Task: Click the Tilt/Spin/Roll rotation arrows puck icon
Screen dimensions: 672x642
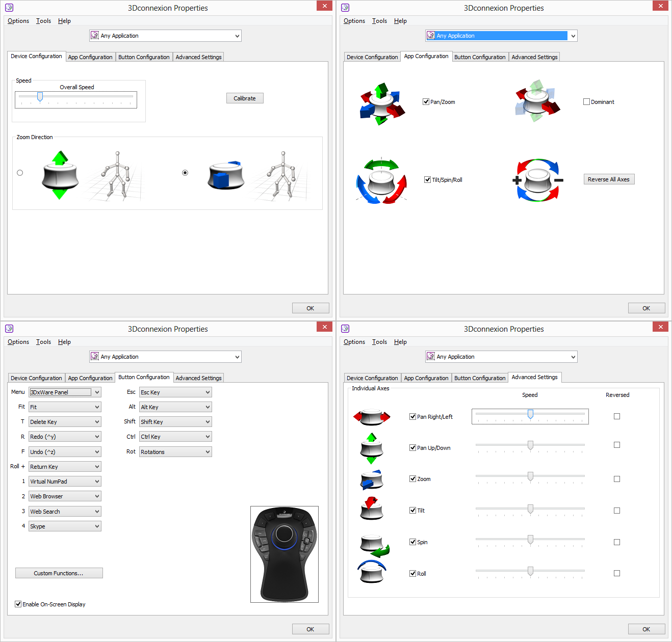Action: (x=381, y=181)
